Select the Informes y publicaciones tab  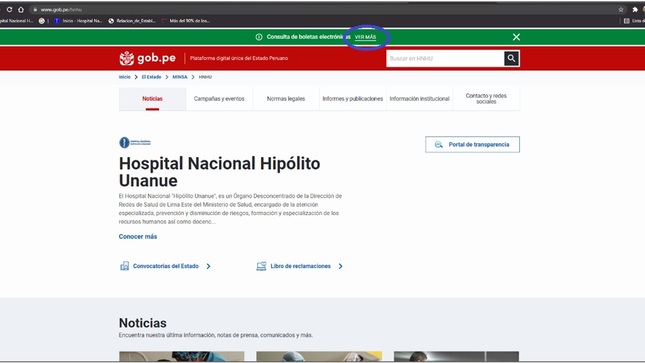tap(353, 99)
